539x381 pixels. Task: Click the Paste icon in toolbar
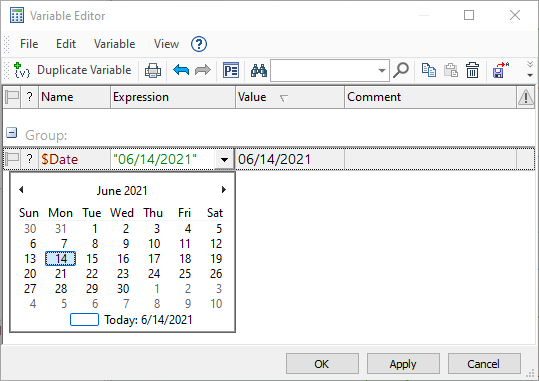coord(451,70)
